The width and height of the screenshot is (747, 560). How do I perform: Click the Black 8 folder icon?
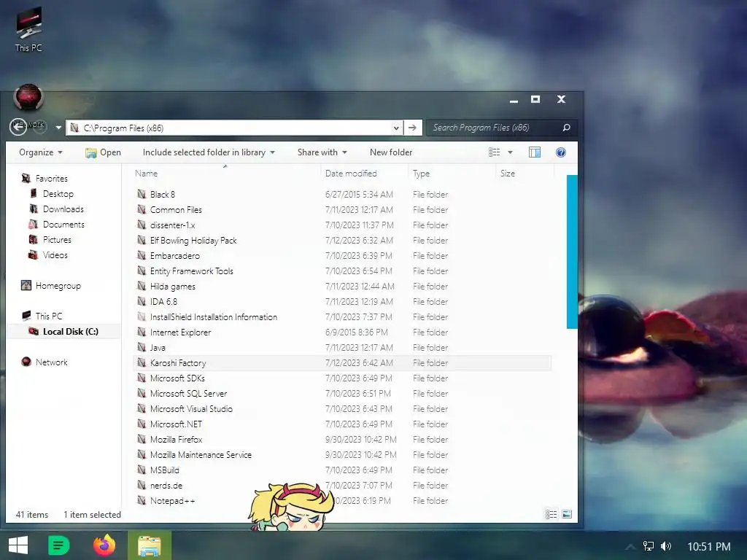pyautogui.click(x=142, y=194)
